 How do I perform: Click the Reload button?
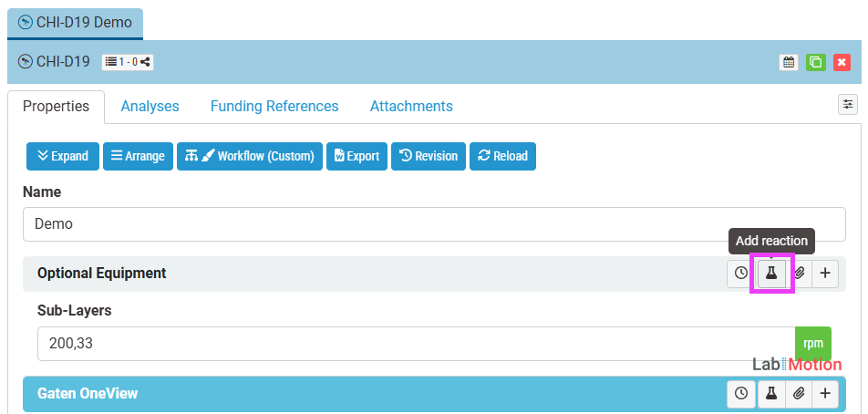click(502, 156)
